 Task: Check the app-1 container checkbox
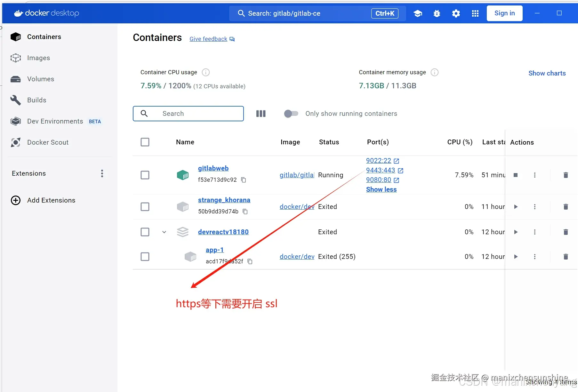click(145, 257)
